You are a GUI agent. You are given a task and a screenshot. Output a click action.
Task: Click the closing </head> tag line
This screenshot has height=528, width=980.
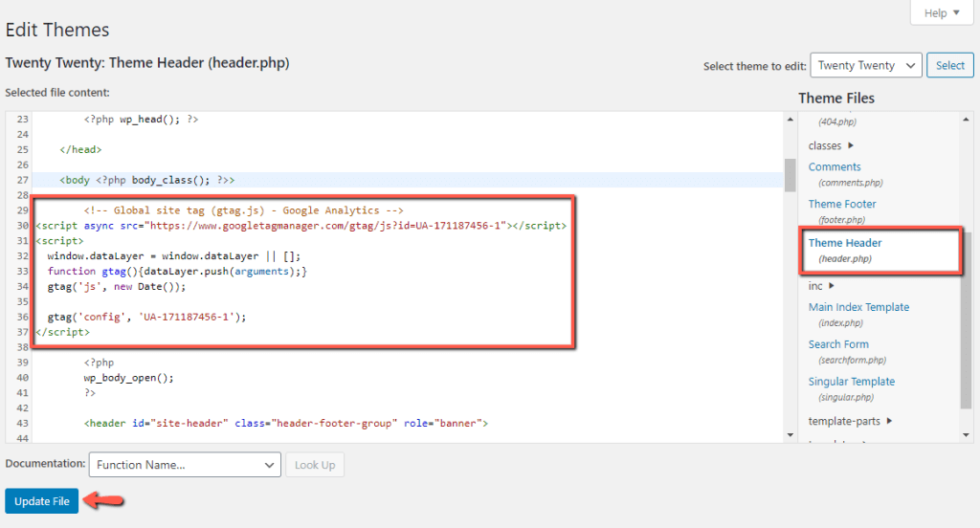click(x=80, y=149)
